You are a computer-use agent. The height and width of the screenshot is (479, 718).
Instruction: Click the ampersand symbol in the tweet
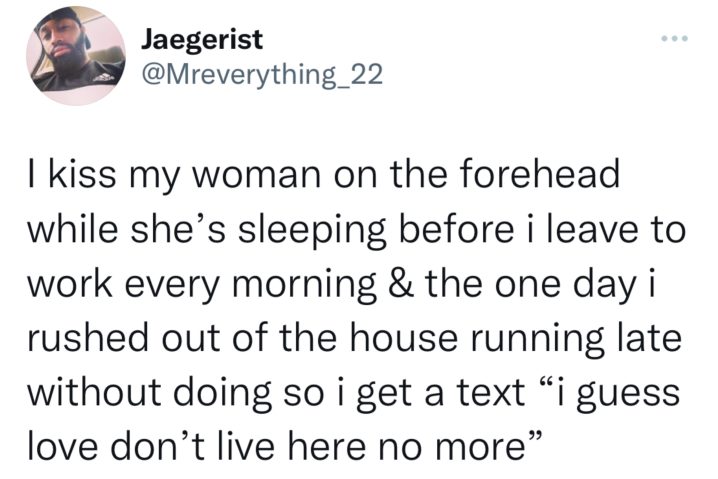pos(402,284)
